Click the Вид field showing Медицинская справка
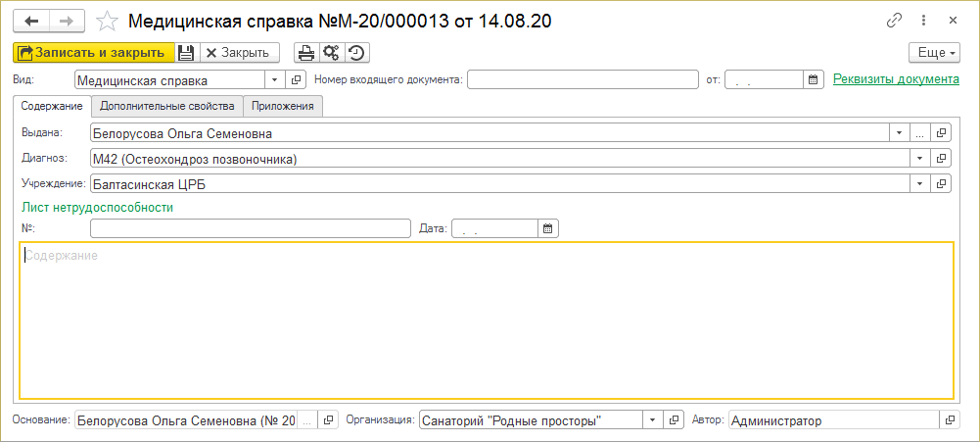This screenshot has height=442, width=980. [169, 79]
